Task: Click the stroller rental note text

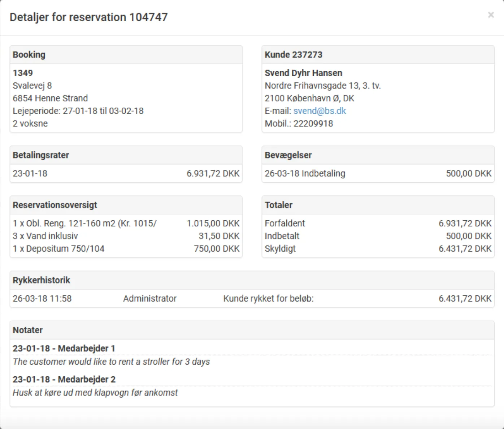Action: (111, 361)
